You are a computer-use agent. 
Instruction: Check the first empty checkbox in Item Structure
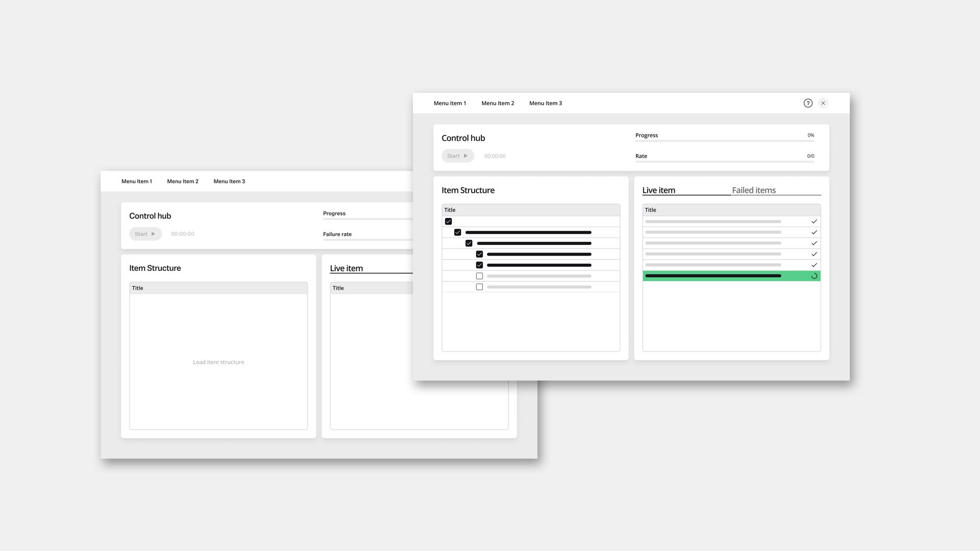pos(479,276)
